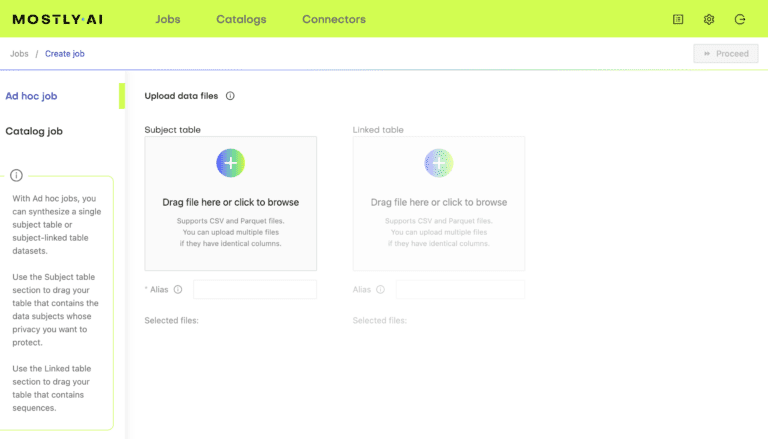Click the Jobs breadcrumb link
The height and width of the screenshot is (439, 768).
tap(19, 54)
